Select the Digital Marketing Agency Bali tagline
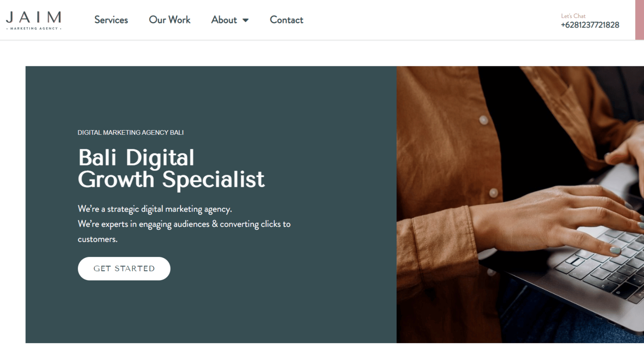The height and width of the screenshot is (362, 644). coord(131,133)
